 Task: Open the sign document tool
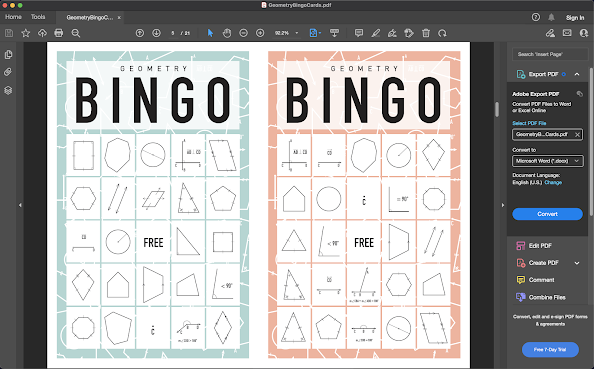tap(392, 33)
